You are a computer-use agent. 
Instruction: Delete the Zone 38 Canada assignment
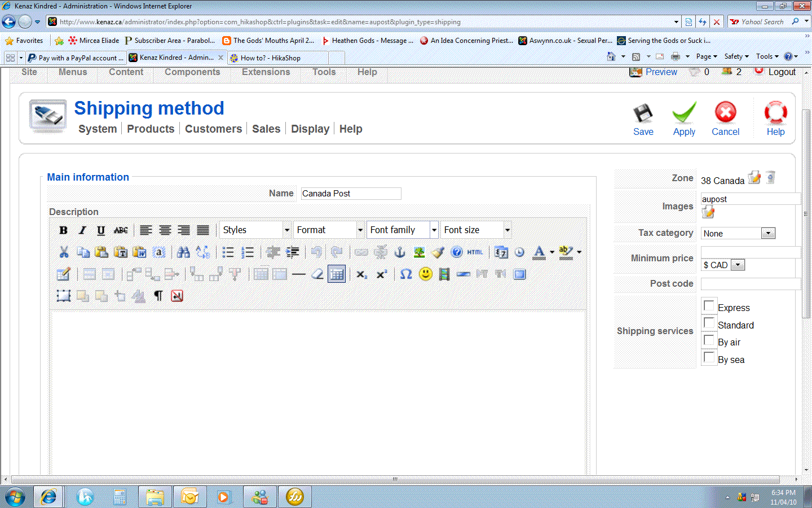pyautogui.click(x=771, y=178)
